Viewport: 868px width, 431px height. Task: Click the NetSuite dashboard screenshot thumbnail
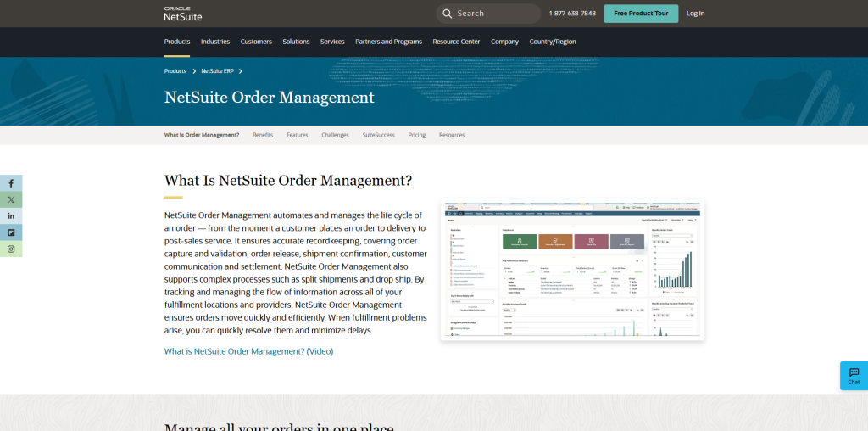pyautogui.click(x=572, y=270)
